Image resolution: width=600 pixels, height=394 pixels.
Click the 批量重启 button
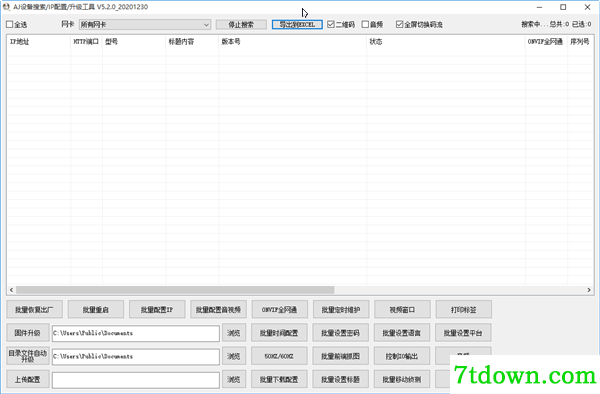(96, 309)
